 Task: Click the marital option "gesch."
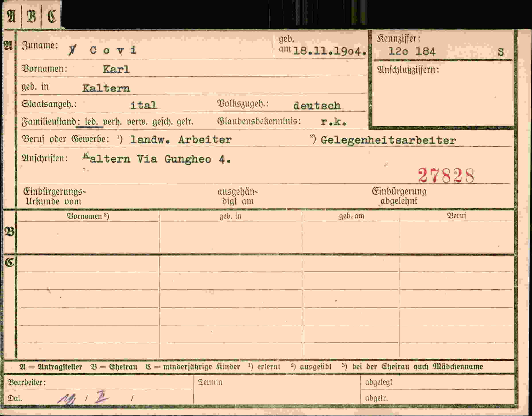point(163,122)
